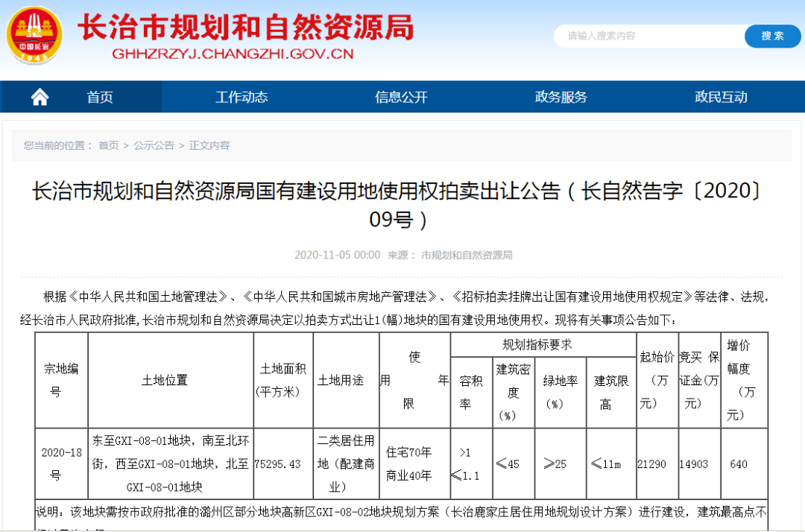This screenshot has height=532, width=805.
Task: Click the 长治市规划和自然资源局 site title
Action: click(246, 27)
